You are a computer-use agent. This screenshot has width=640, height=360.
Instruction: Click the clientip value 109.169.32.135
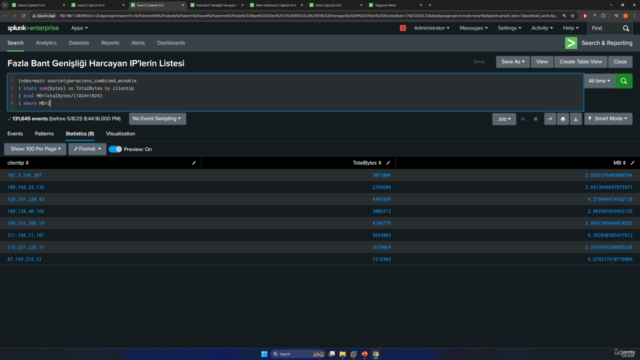click(26, 187)
